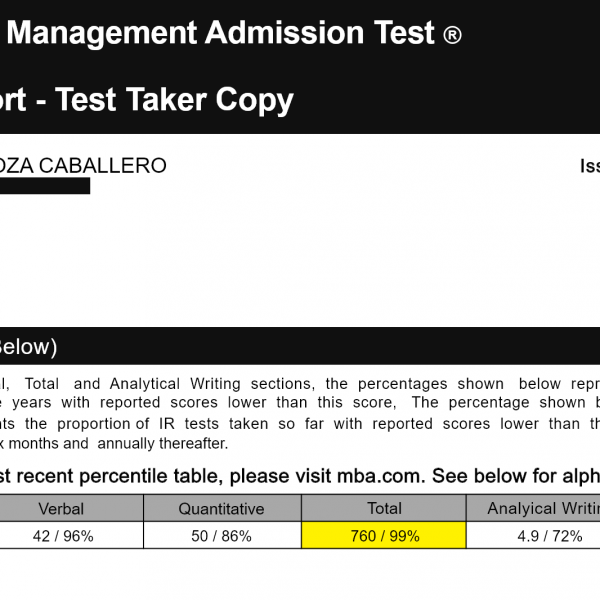Image resolution: width=600 pixels, height=600 pixels.
Task: Click the name text ending in CABALLERO
Action: (x=83, y=166)
